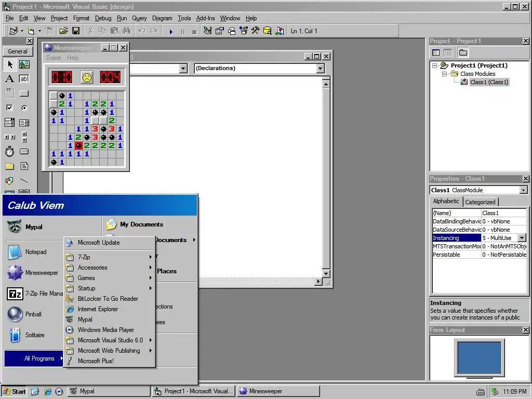Image resolution: width=532 pixels, height=399 pixels.
Task: Open the Add Project dropdown arrow
Action: (22, 31)
